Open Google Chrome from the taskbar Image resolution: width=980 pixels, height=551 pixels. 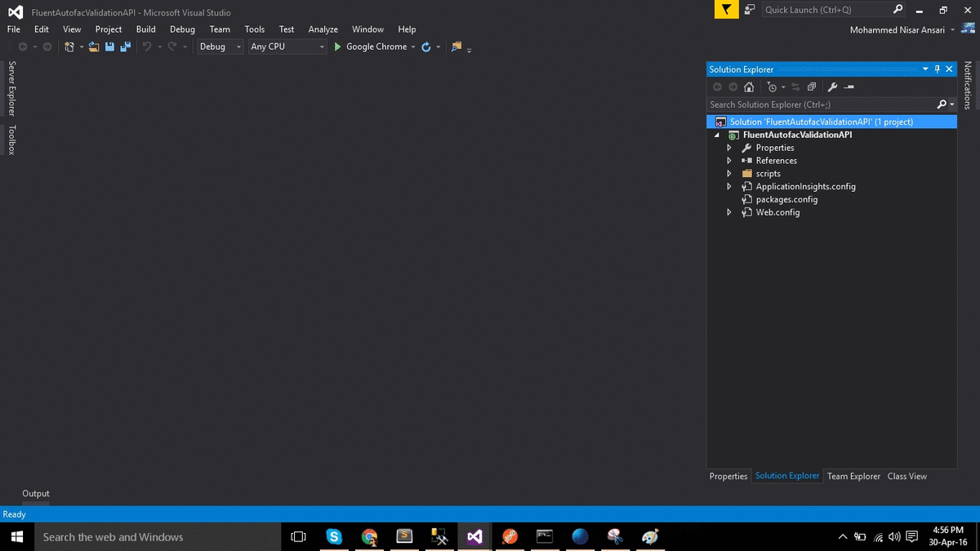tap(370, 536)
